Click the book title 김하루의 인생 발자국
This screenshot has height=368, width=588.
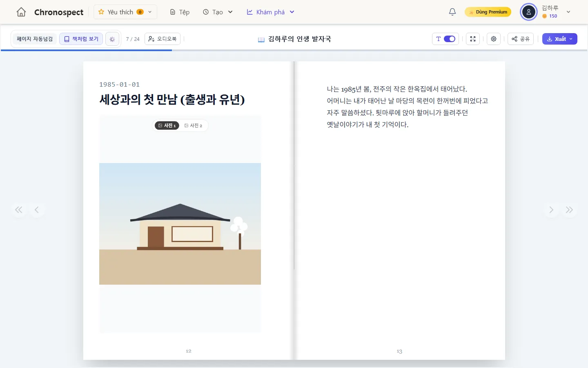pos(300,39)
